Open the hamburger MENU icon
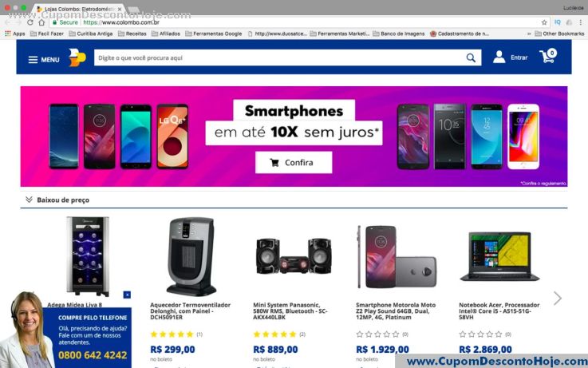 (33, 60)
